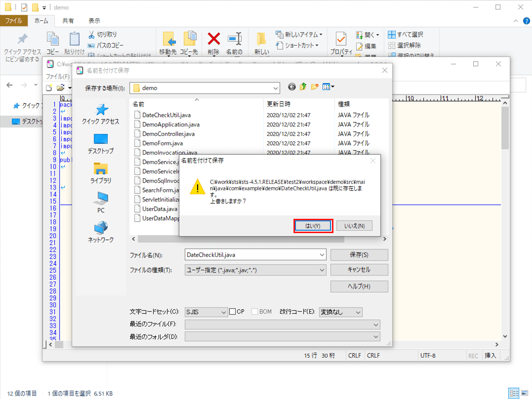Click the file name input field
532x399 pixels.
pyautogui.click(x=251, y=255)
